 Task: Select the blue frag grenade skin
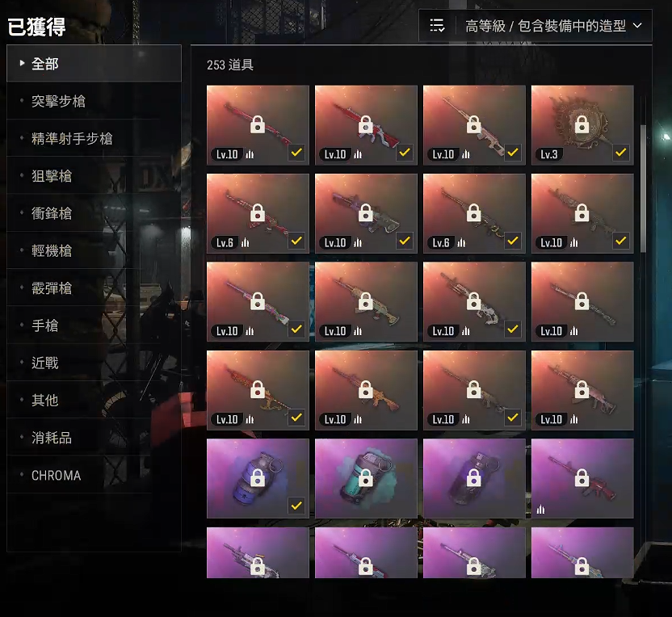point(258,478)
